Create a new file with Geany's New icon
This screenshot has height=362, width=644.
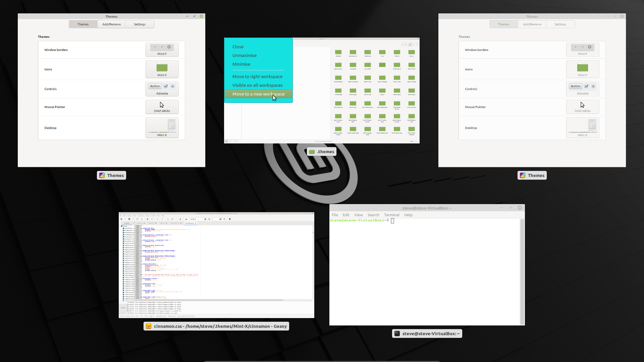pyautogui.click(x=121, y=219)
